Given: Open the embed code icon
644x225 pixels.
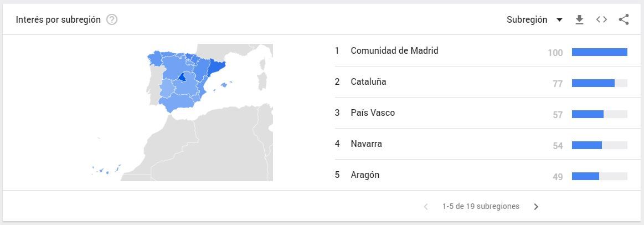Looking at the screenshot, I should click(601, 20).
